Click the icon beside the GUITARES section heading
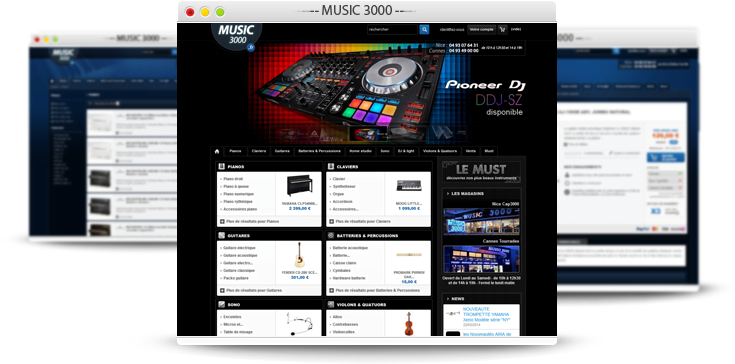 coord(221,235)
